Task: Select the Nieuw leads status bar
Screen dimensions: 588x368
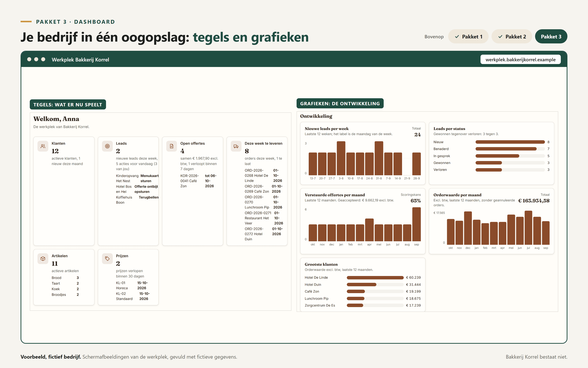Action: pos(510,142)
